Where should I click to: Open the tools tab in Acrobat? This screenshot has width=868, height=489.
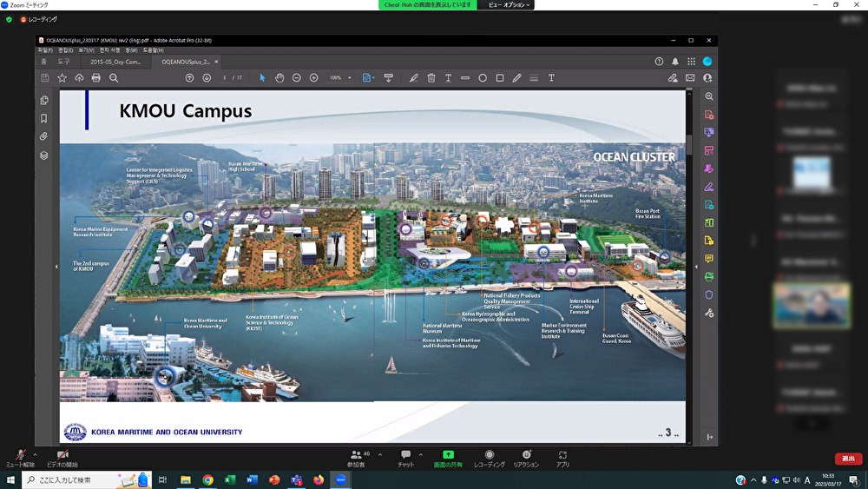[x=63, y=62]
